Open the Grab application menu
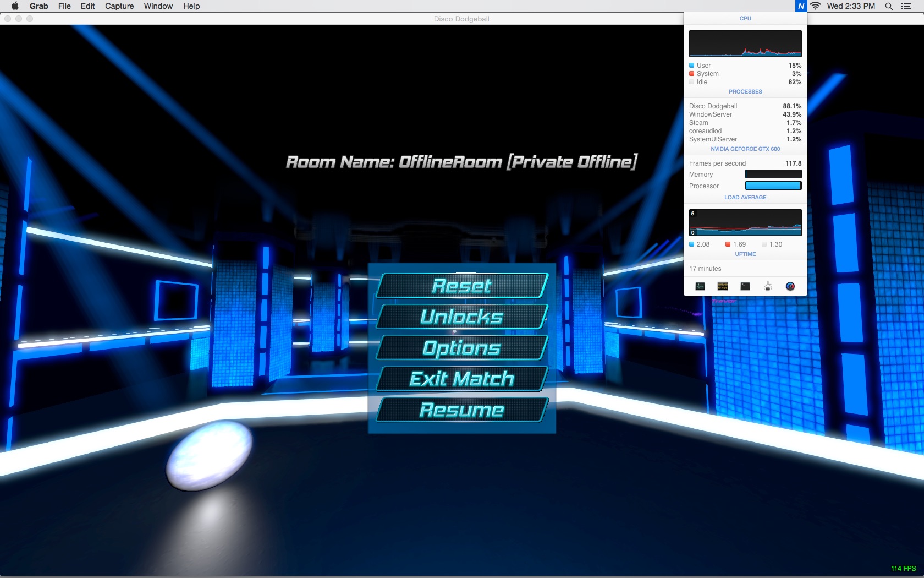This screenshot has width=924, height=578. coord(39,6)
